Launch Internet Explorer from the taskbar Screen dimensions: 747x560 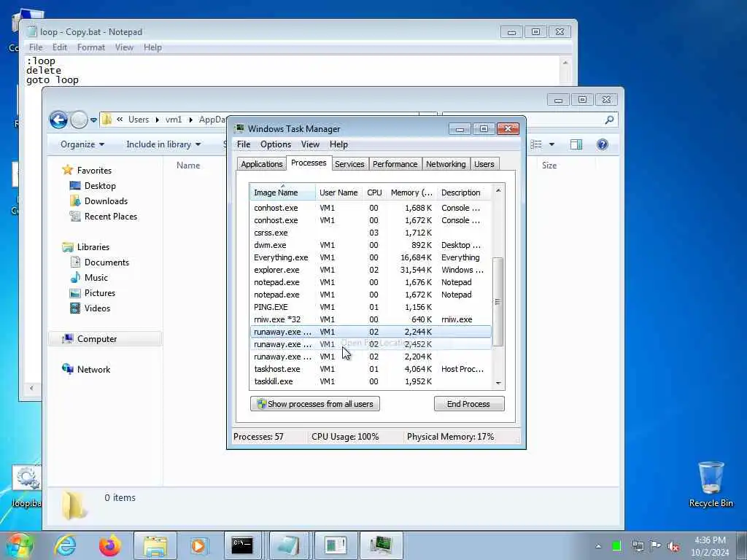[65, 545]
